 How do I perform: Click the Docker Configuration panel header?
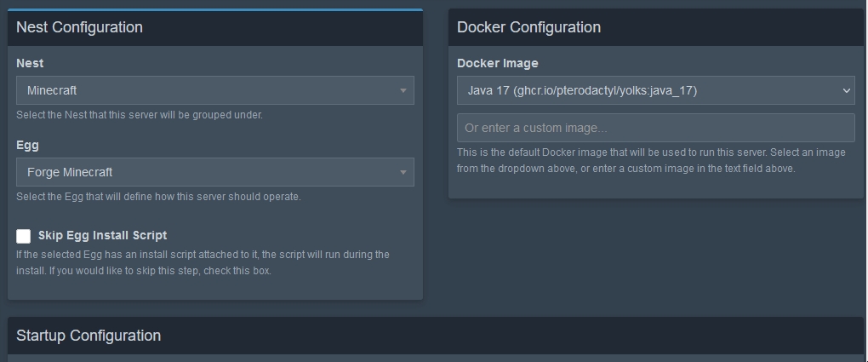click(528, 27)
